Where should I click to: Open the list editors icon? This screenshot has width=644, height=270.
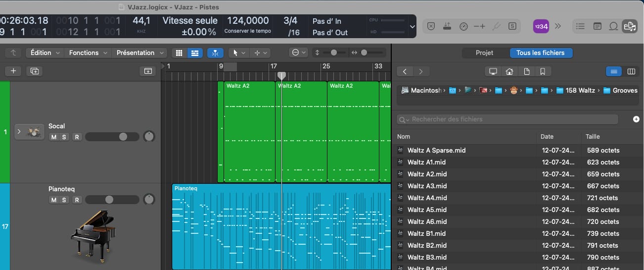[581, 26]
